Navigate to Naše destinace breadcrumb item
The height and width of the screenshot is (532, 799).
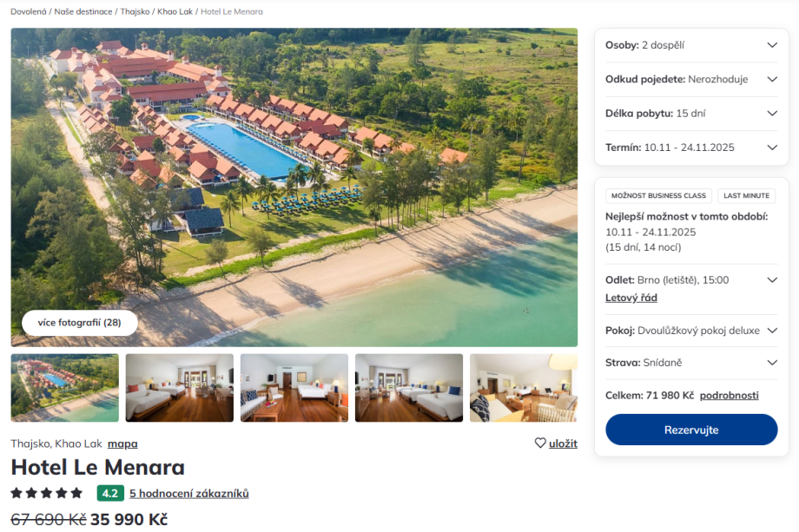click(83, 11)
